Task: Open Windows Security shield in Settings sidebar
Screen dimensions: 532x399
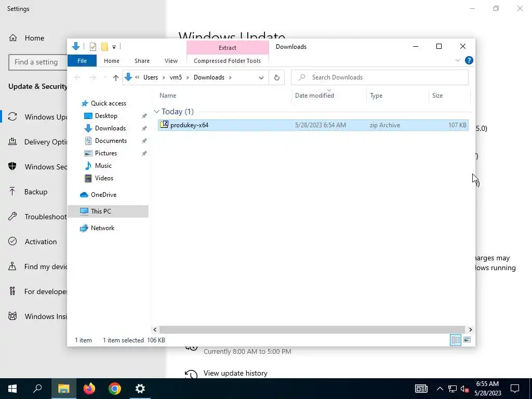Action: 12,167
